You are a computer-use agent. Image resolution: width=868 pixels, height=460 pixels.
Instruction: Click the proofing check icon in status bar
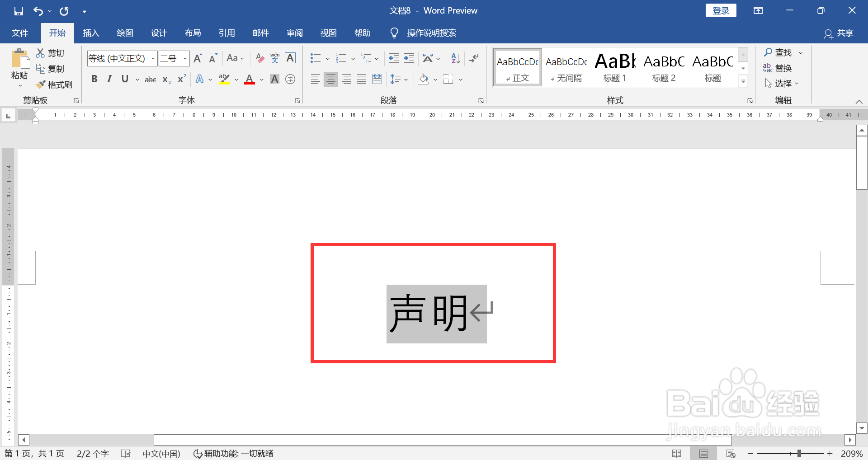pos(126,454)
